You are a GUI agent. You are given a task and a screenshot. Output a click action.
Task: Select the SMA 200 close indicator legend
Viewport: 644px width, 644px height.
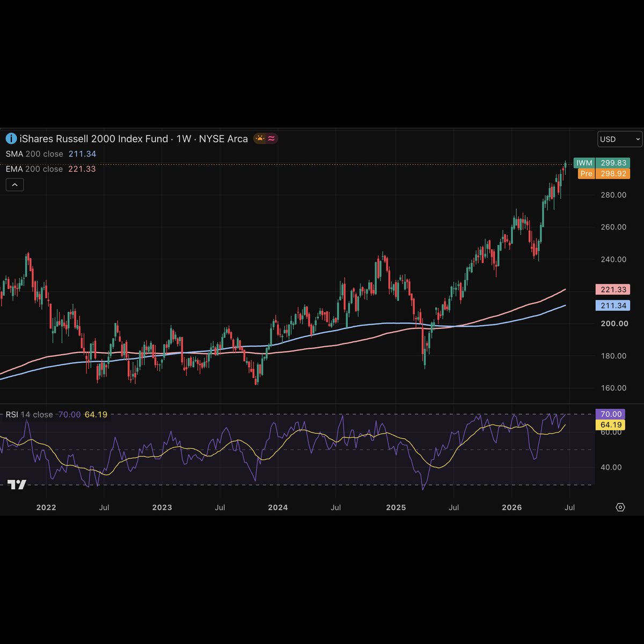(x=51, y=154)
